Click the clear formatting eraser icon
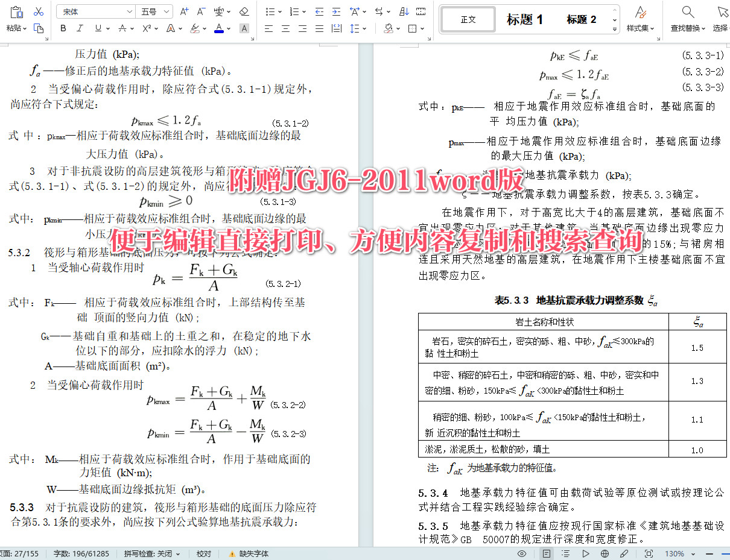The image size is (730, 560). (x=244, y=11)
